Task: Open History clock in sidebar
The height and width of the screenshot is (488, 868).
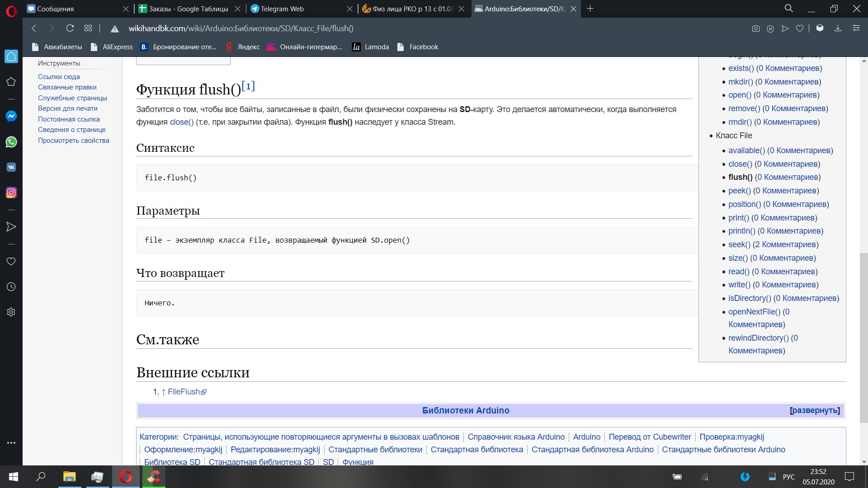Action: pyautogui.click(x=11, y=287)
